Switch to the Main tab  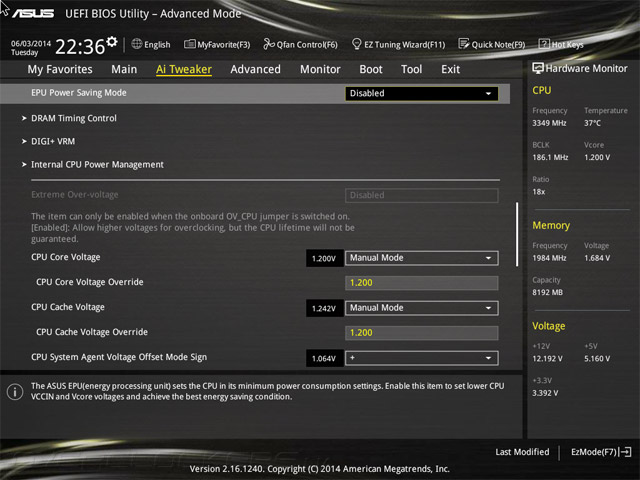pyautogui.click(x=124, y=69)
